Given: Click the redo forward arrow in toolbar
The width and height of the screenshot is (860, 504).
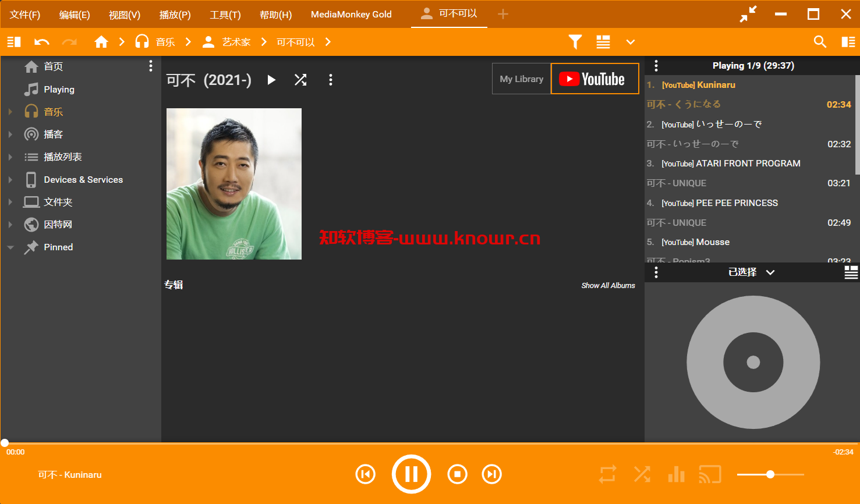Looking at the screenshot, I should tap(69, 42).
